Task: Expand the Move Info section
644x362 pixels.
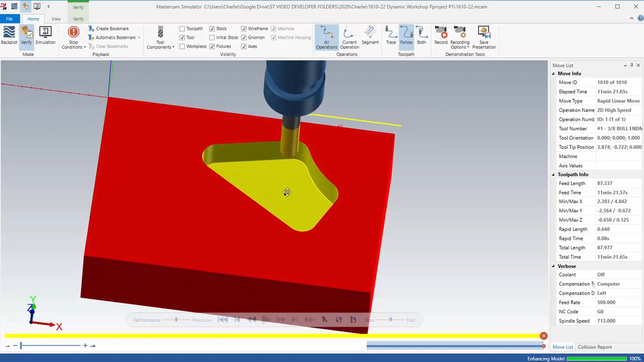Action: pyautogui.click(x=554, y=73)
